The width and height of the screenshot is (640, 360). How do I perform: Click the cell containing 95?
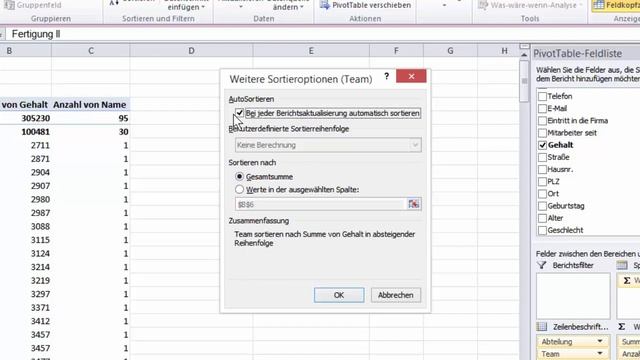click(91, 118)
